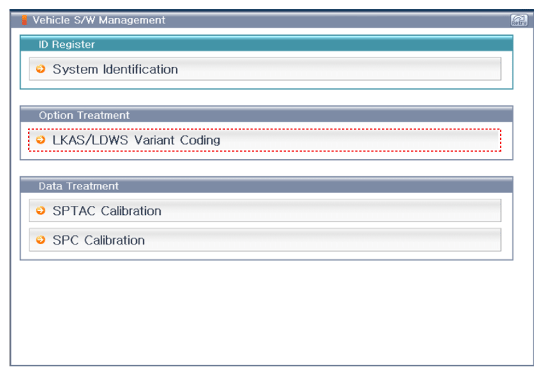Click the orange Vehicle S/W Management icon
Screen dimensions: 543x376
tap(24, 20)
